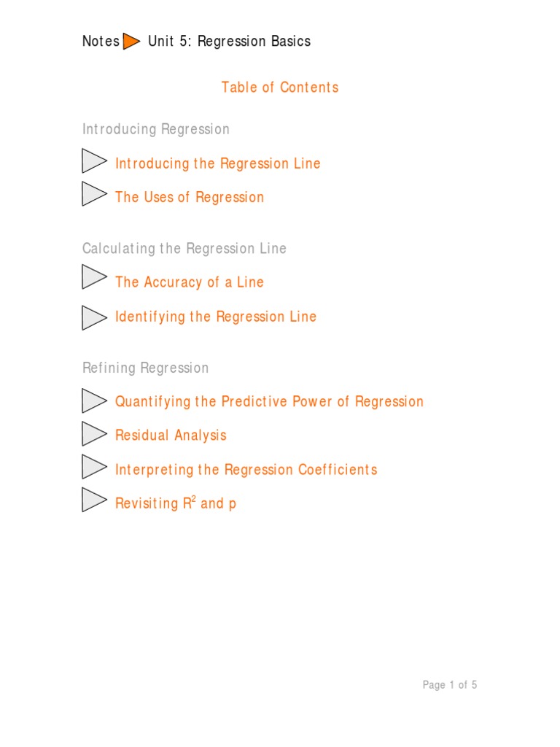Jump to Identifying the Regression Line

[216, 317]
